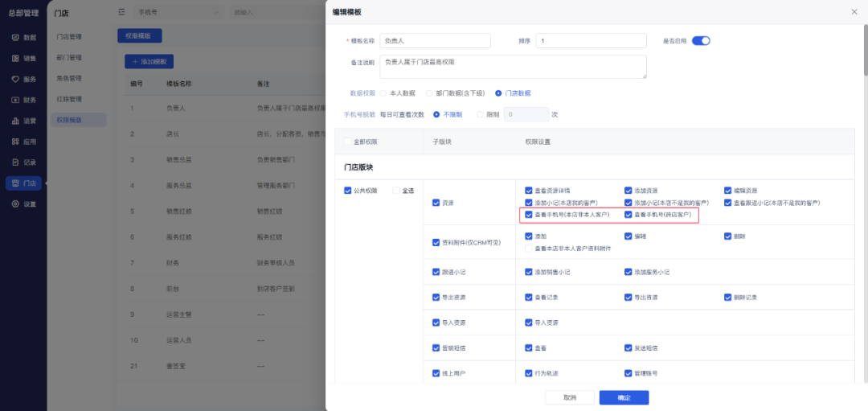Open 角色管理 in the store menu
Screen dimensions: 868x411
(69, 79)
